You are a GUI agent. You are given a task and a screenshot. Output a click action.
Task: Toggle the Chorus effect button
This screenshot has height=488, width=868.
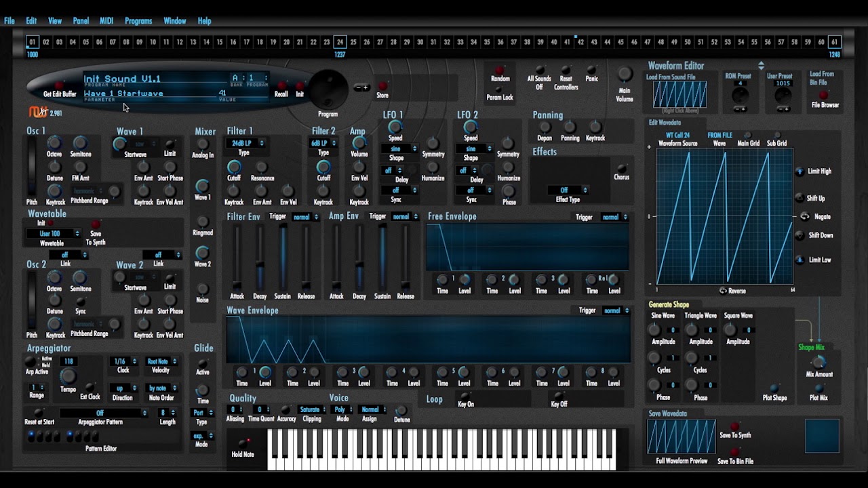[621, 167]
